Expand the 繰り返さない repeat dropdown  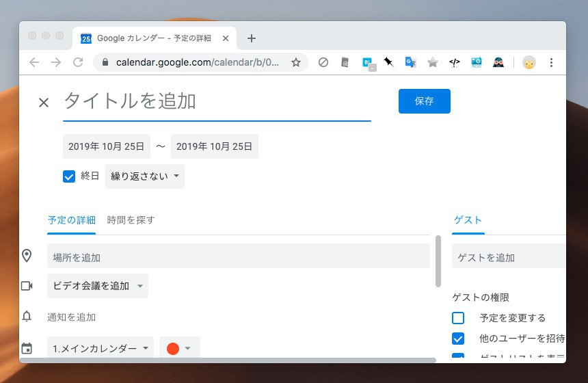tap(145, 176)
